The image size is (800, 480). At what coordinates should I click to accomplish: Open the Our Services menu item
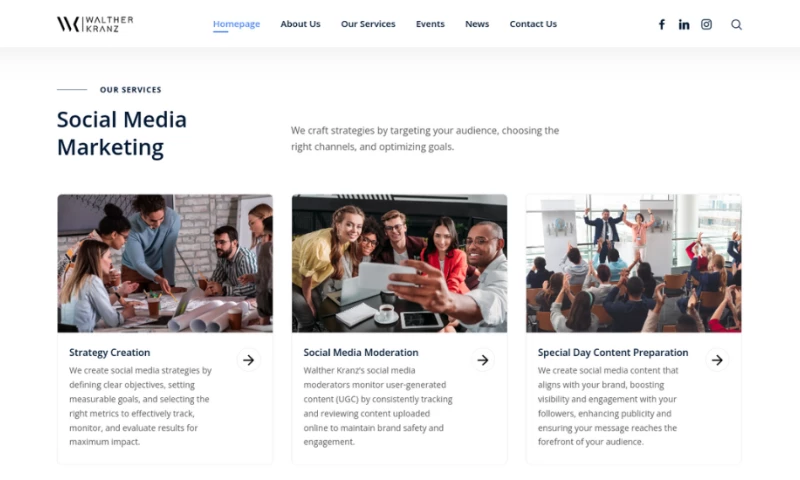(x=368, y=24)
